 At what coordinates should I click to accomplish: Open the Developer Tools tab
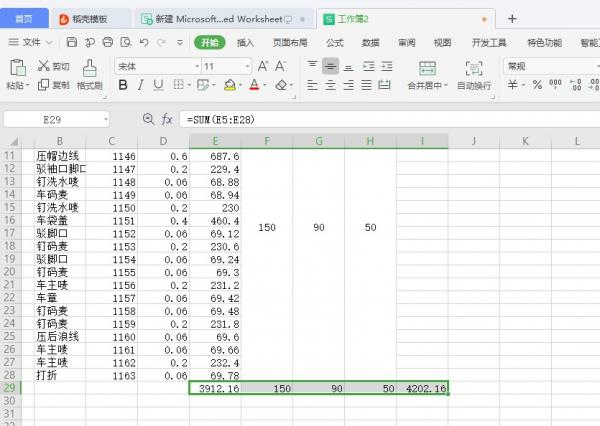(x=489, y=42)
